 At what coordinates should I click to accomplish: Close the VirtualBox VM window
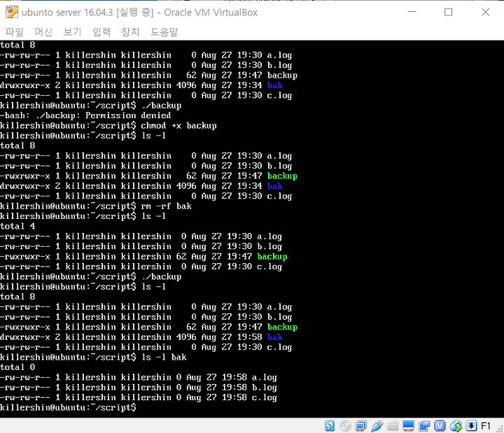click(485, 12)
